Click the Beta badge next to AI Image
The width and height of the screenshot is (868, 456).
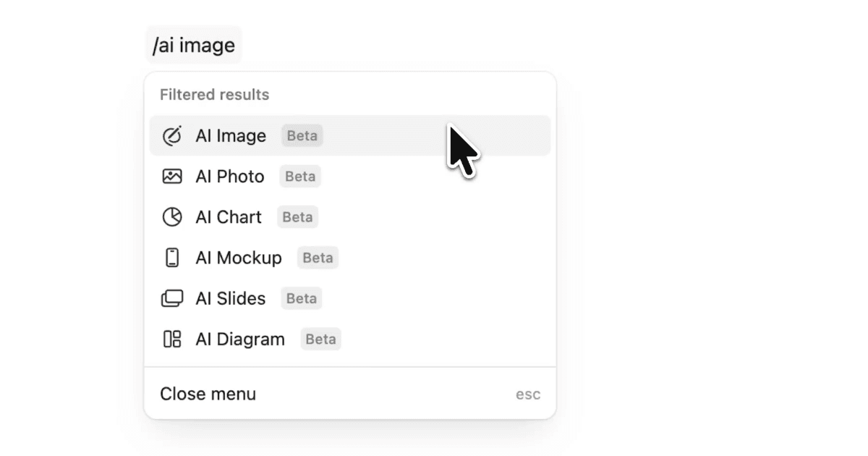tap(302, 135)
